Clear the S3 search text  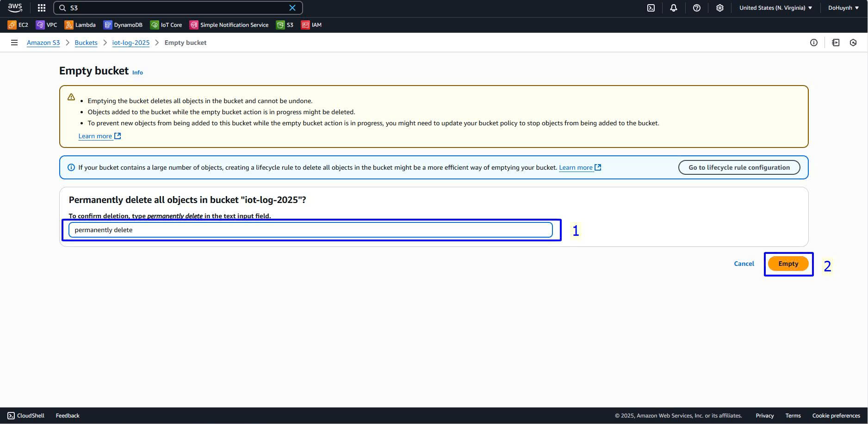292,8
